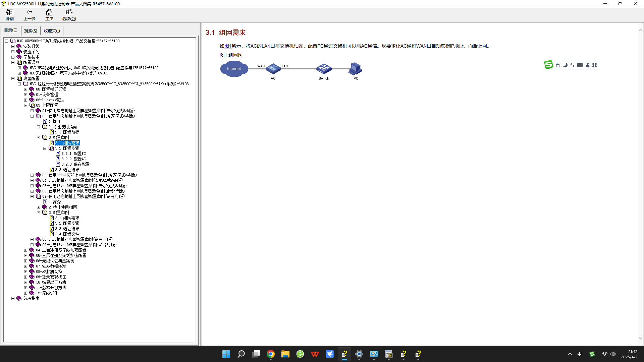Click the content pane scroll-up arrow
Viewport: 644px width, 362px height.
640,31
